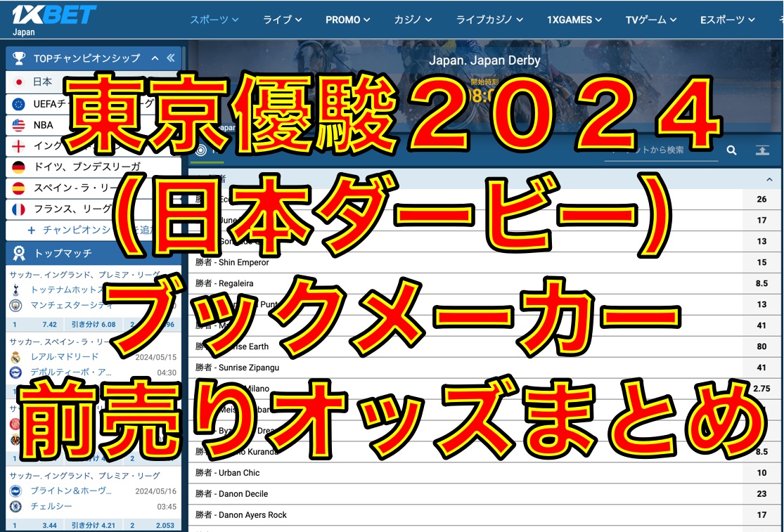
Task: Open レアル·マドリード match link
Action: coord(65,357)
